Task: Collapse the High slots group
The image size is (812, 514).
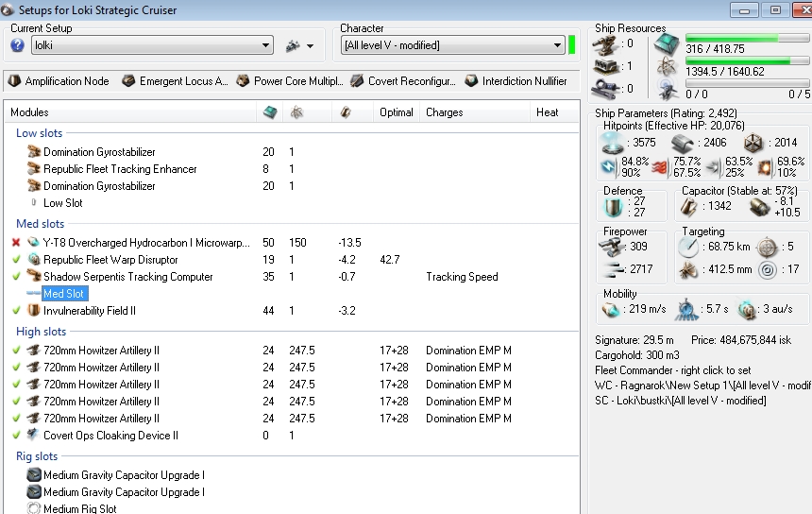Action: pyautogui.click(x=41, y=332)
